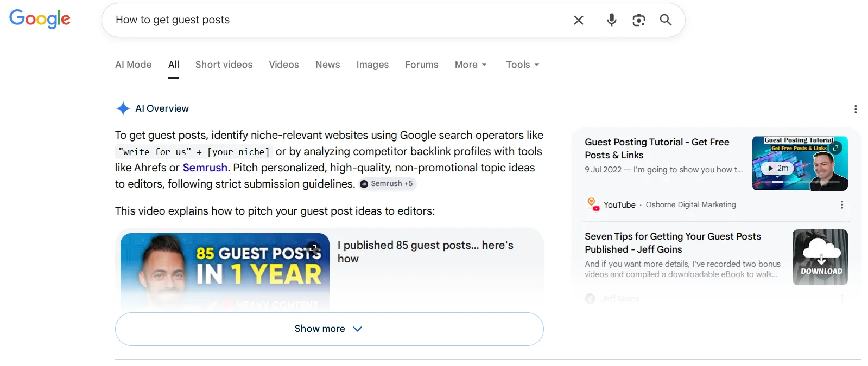
Task: Open options for the YouTube Osborne Digital Marketing result
Action: (842, 204)
